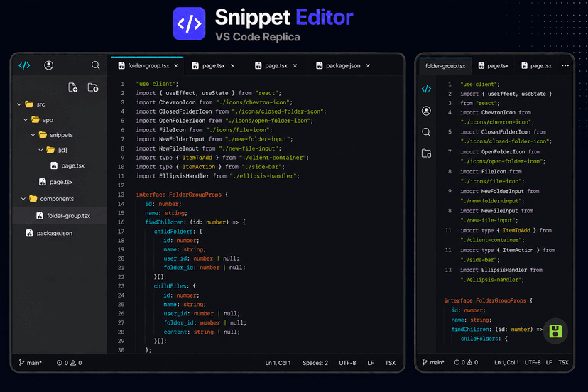Select the components folder row

[60, 199]
